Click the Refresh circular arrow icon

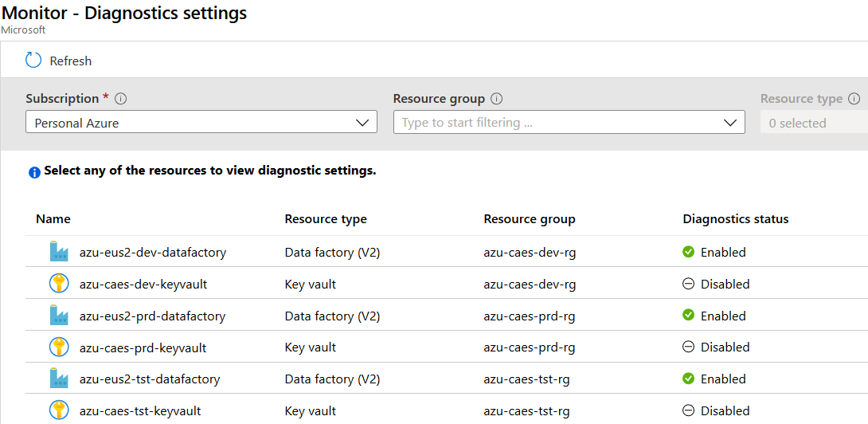coord(33,61)
